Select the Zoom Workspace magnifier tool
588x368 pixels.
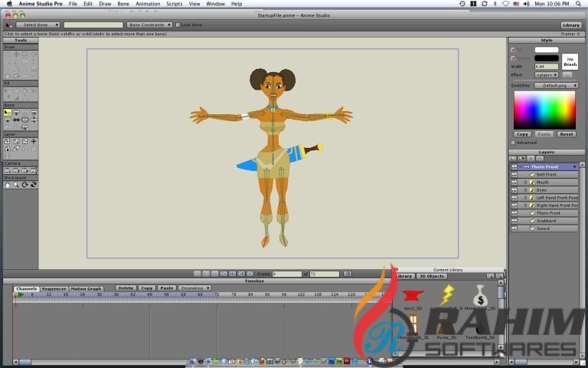pyautogui.click(x=16, y=185)
